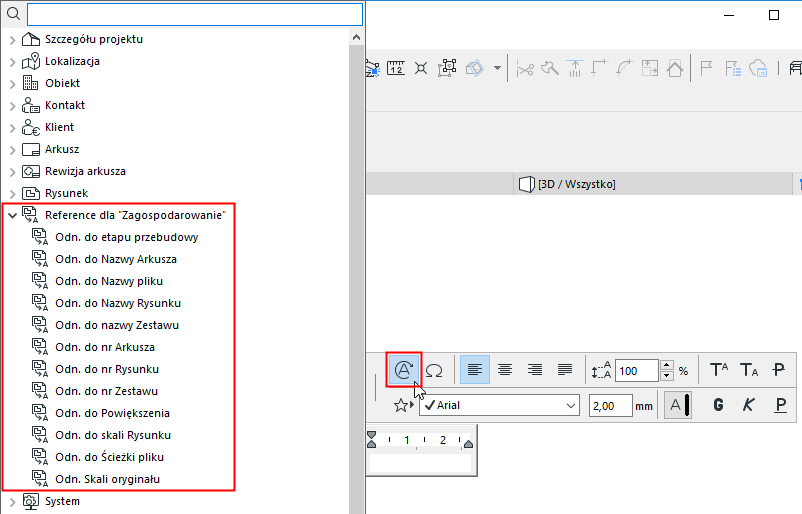This screenshot has height=514, width=802.
Task: Set text alignment to center
Action: tap(505, 369)
